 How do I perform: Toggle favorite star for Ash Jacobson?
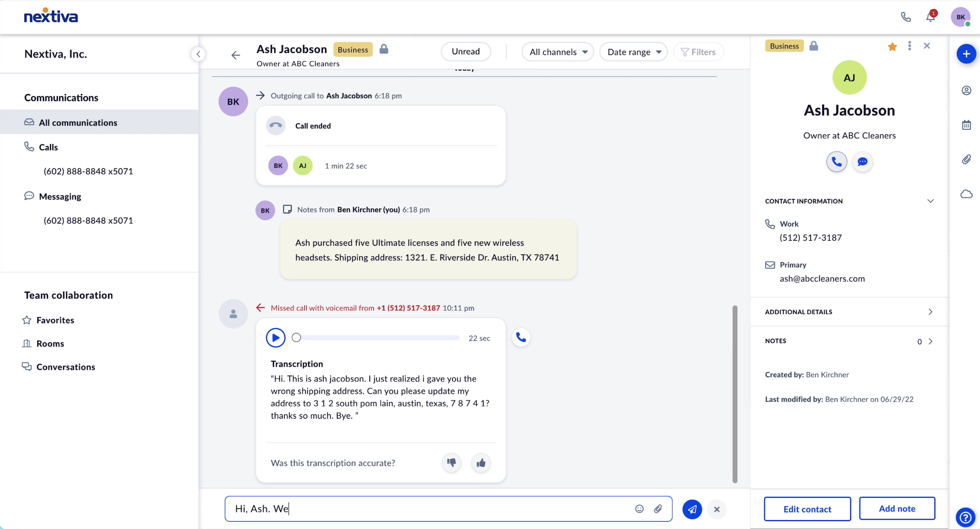(x=892, y=47)
